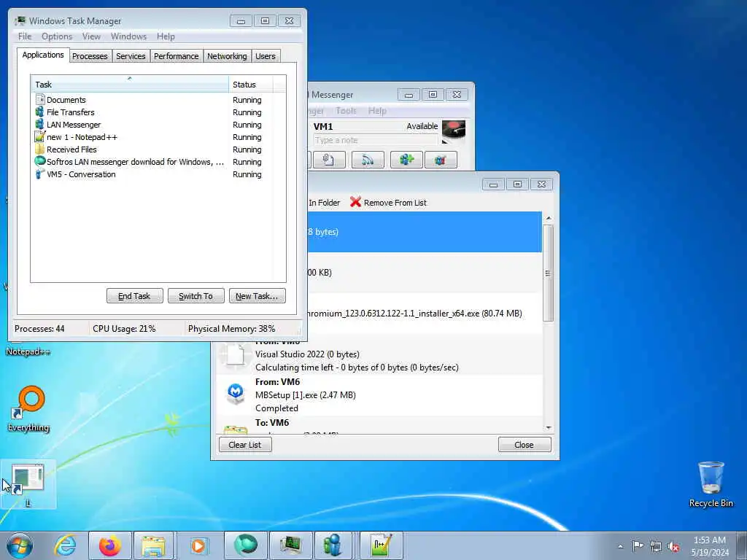Viewport: 747px width, 560px height.
Task: Open Task Manager File menu
Action: (25, 36)
